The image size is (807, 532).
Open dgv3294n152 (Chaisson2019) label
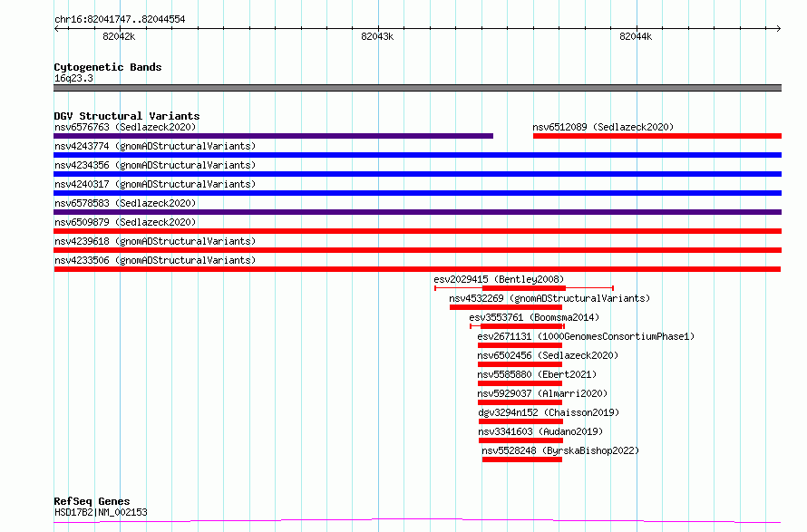[x=549, y=412]
